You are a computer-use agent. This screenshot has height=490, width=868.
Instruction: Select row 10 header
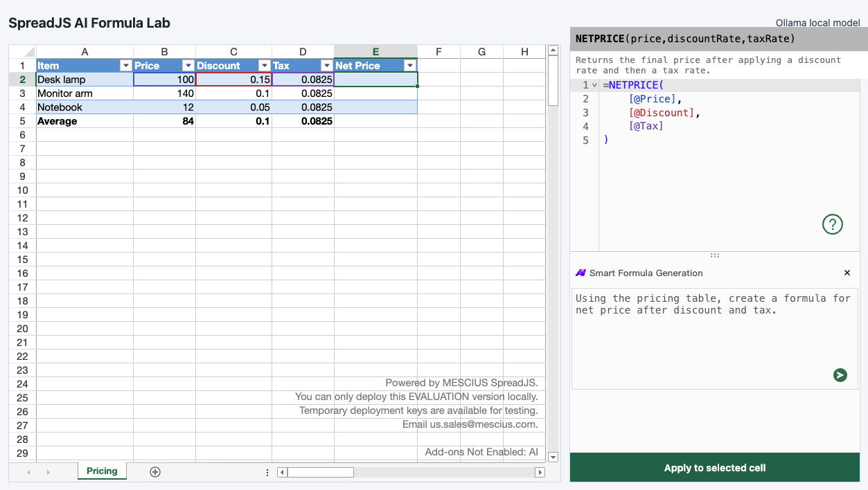(x=22, y=190)
